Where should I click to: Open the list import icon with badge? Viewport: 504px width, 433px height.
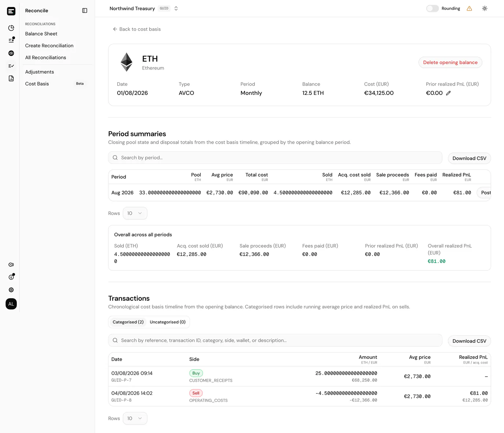pos(11,40)
